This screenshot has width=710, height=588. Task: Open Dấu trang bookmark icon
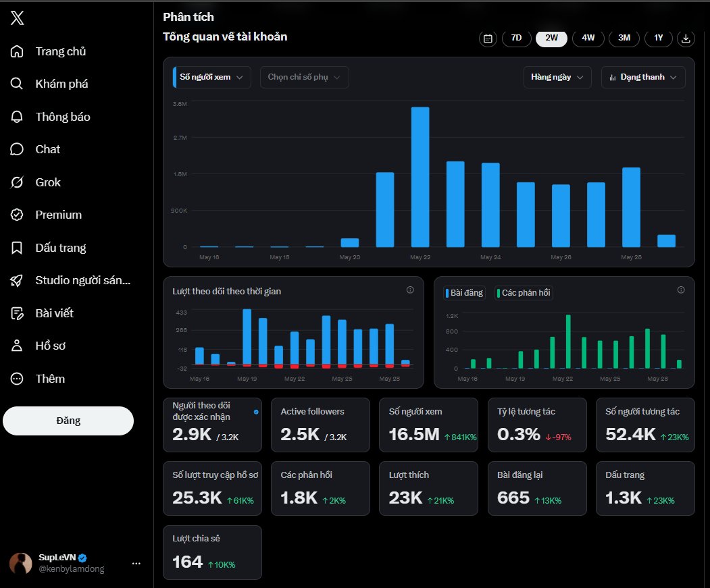coord(17,248)
